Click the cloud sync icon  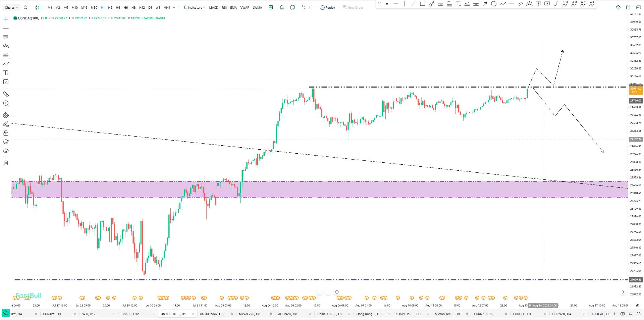tap(618, 7)
